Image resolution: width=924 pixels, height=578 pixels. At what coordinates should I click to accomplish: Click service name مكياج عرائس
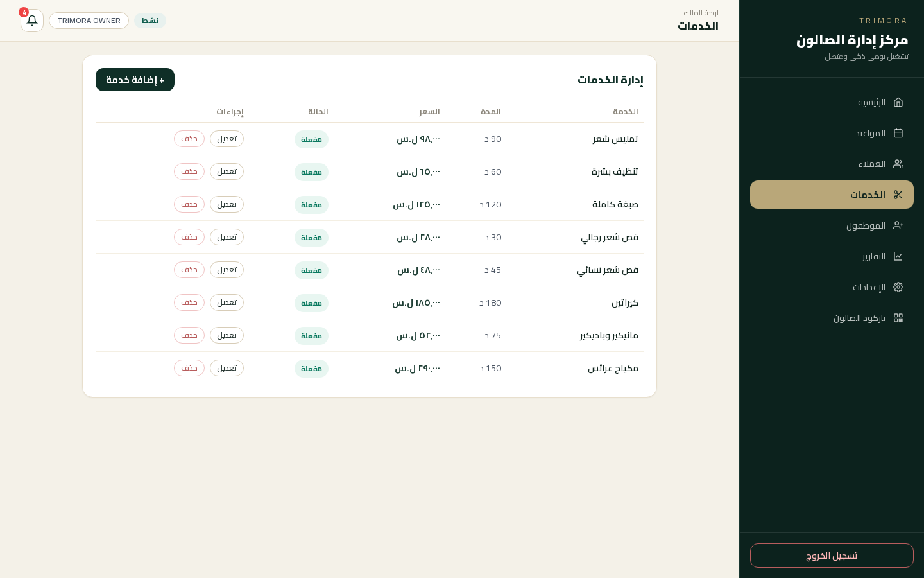pyautogui.click(x=613, y=369)
